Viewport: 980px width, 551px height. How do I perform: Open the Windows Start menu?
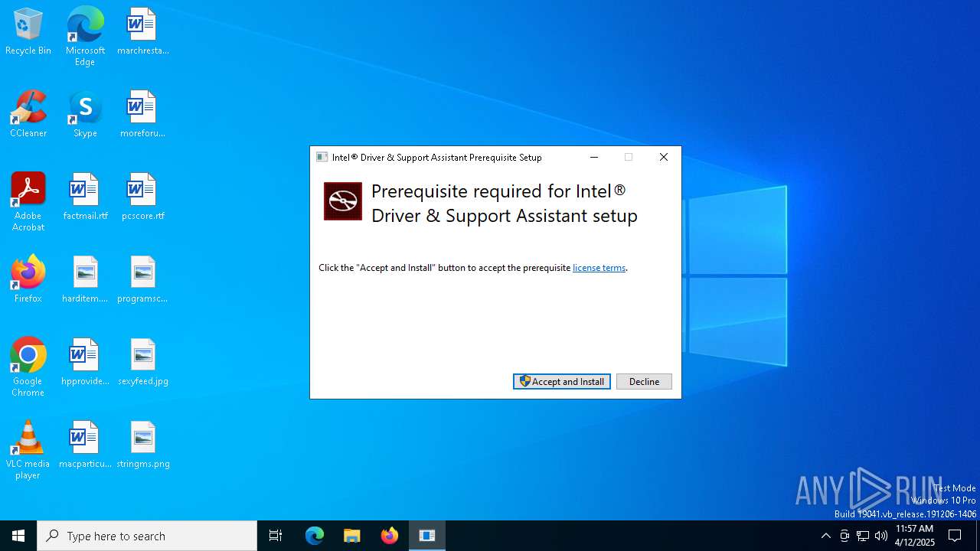18,536
